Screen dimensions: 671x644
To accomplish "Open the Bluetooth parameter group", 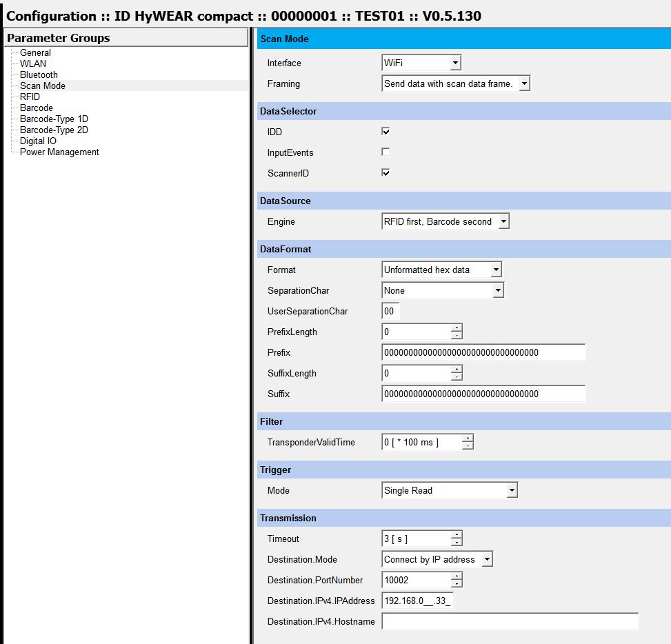I will tap(39, 75).
